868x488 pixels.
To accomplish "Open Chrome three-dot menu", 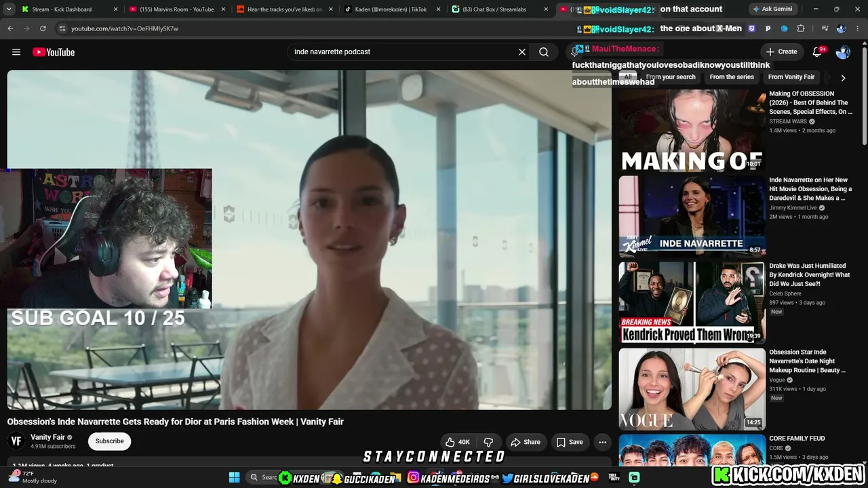I will click(856, 28).
